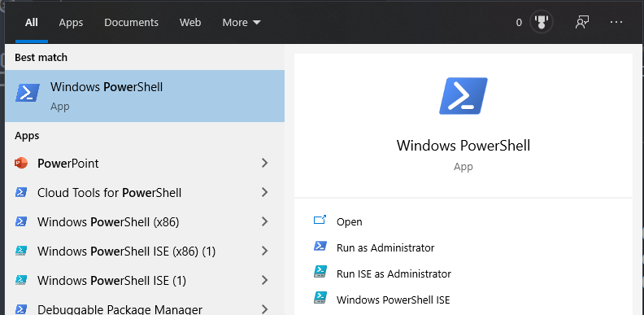The width and height of the screenshot is (644, 315).
Task: Click the rewards points count 0
Action: 519,23
